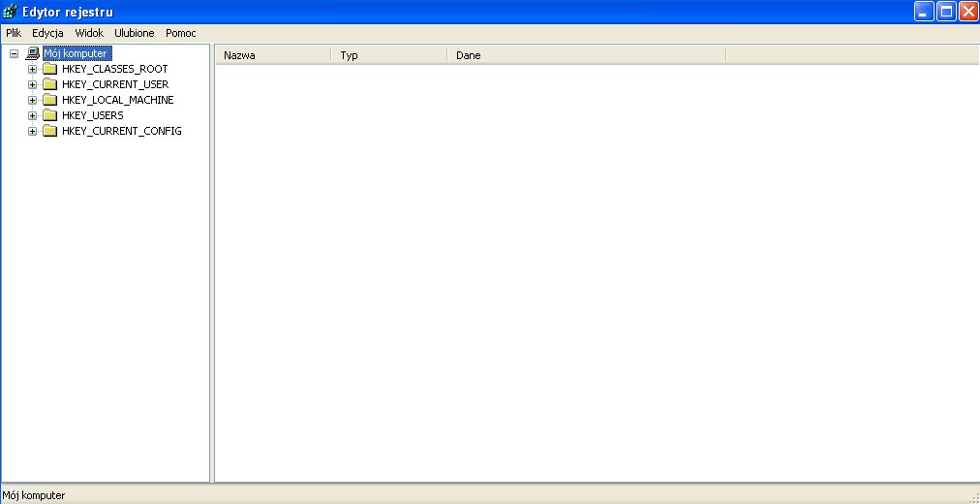Collapse the Mój komputer tree node
The height and width of the screenshot is (504, 980).
tap(14, 54)
